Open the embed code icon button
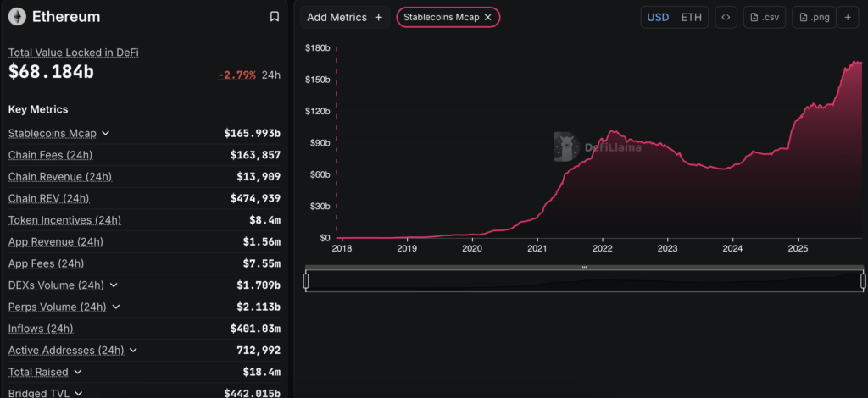This screenshot has height=398, width=868. click(726, 17)
